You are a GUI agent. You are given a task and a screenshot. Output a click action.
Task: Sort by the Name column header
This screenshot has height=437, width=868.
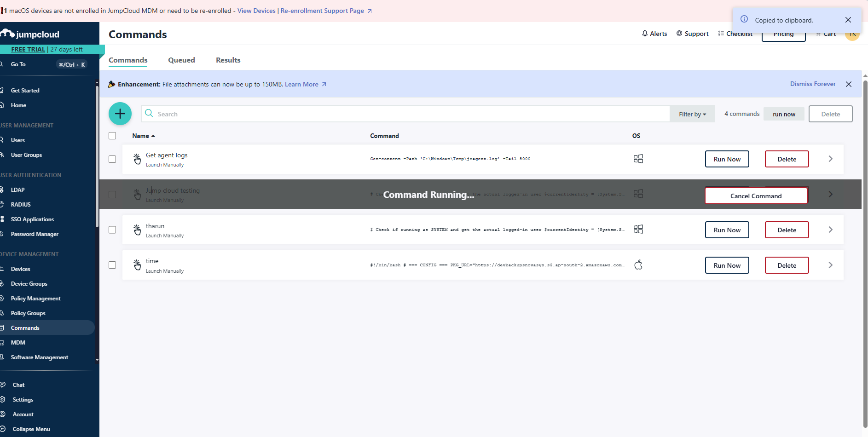click(x=144, y=136)
